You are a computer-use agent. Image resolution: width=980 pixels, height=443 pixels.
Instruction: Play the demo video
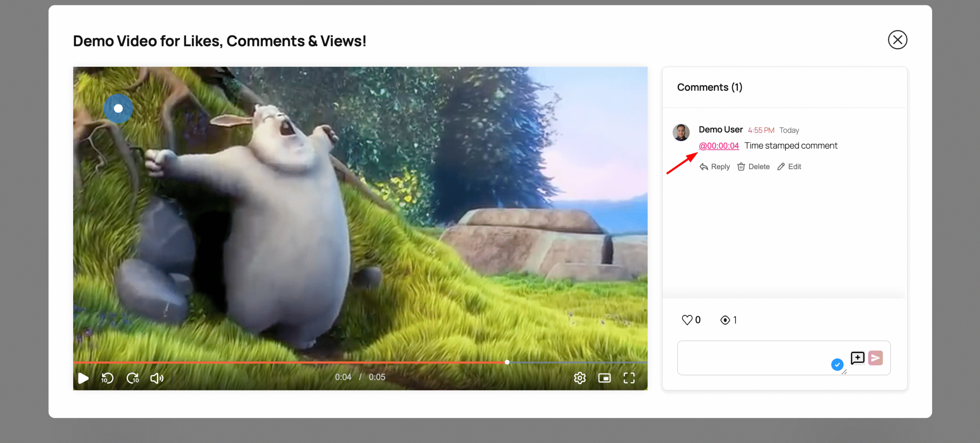coord(83,378)
